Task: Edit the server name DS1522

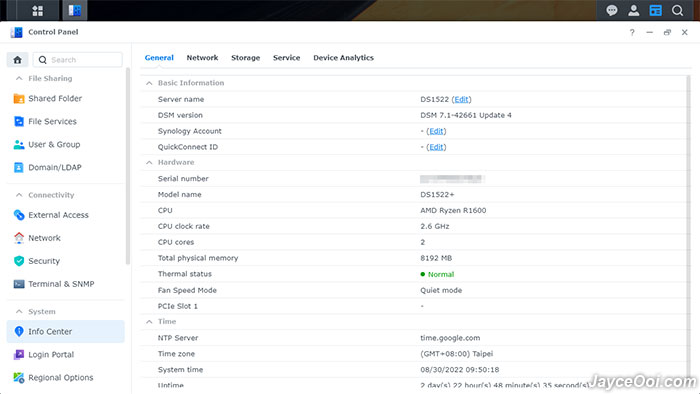Action: click(x=461, y=100)
